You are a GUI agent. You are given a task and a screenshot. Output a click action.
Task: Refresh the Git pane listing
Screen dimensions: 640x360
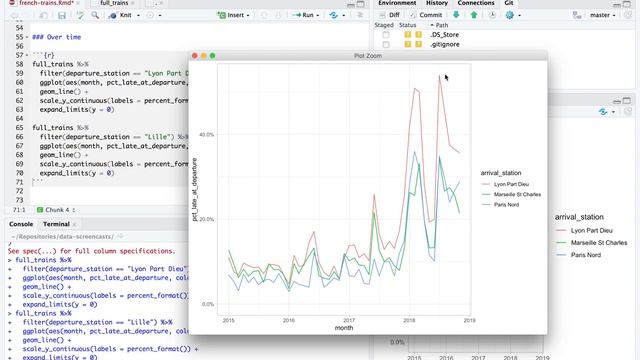tap(628, 15)
